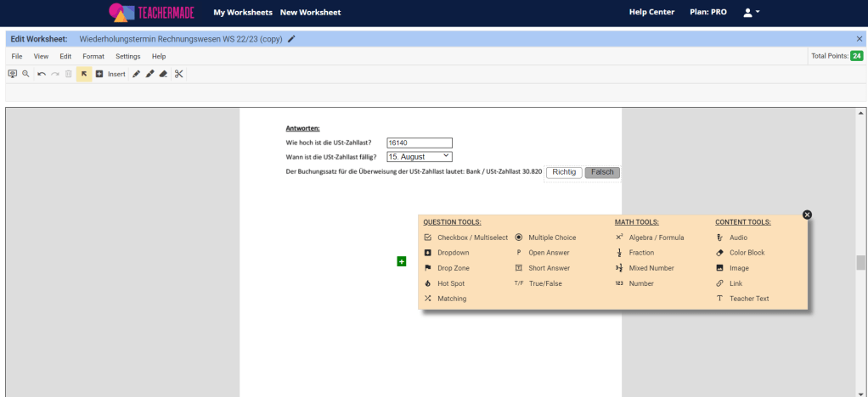Click the green plus marker on the page

[x=402, y=261]
